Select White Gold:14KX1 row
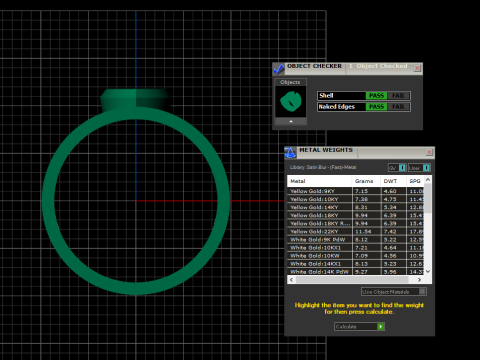This screenshot has width=480, height=360. 356,264
